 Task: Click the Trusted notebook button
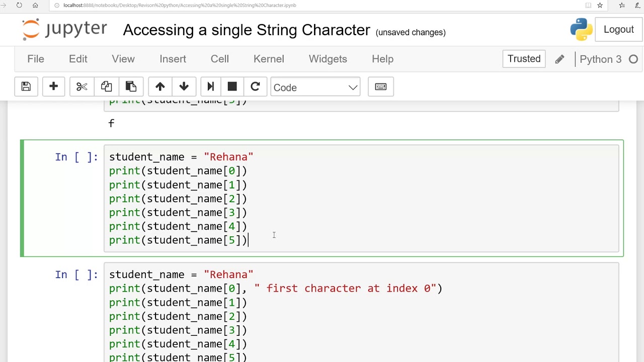coord(524,59)
